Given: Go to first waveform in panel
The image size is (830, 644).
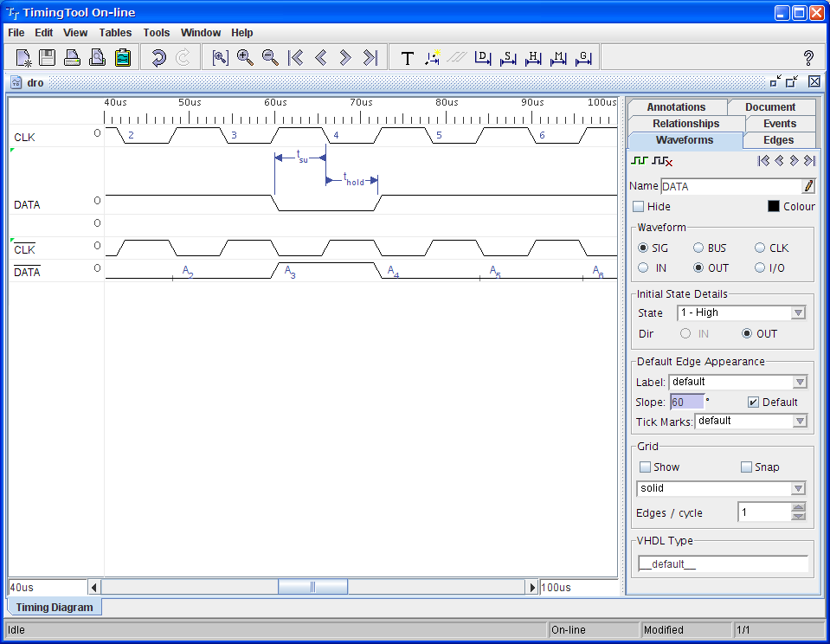Looking at the screenshot, I should (763, 160).
